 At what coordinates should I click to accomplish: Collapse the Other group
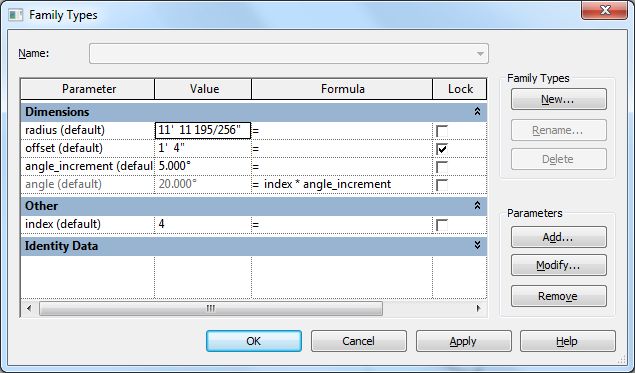(x=477, y=205)
